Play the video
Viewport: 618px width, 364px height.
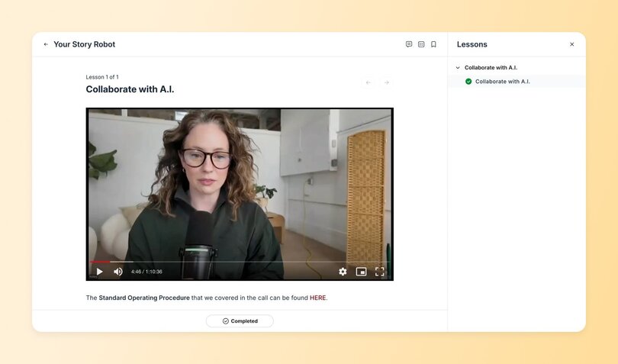[100, 272]
